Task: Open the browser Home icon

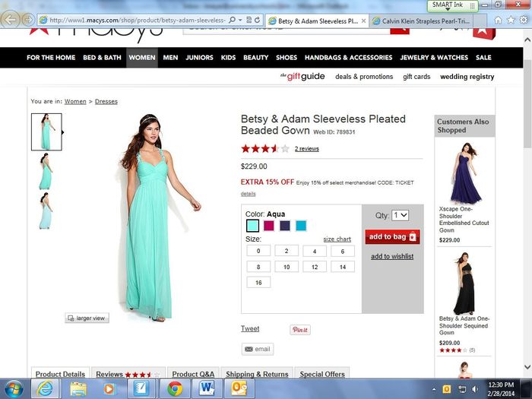Action: pyautogui.click(x=498, y=20)
